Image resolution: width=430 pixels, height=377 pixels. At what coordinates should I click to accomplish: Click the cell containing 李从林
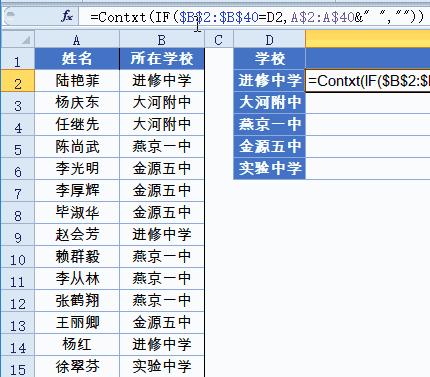77,279
